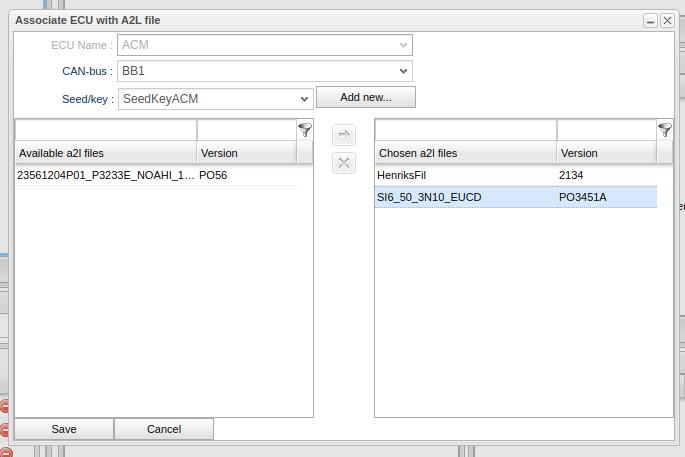Cancel the dialog
This screenshot has height=457, width=685.
click(x=164, y=429)
